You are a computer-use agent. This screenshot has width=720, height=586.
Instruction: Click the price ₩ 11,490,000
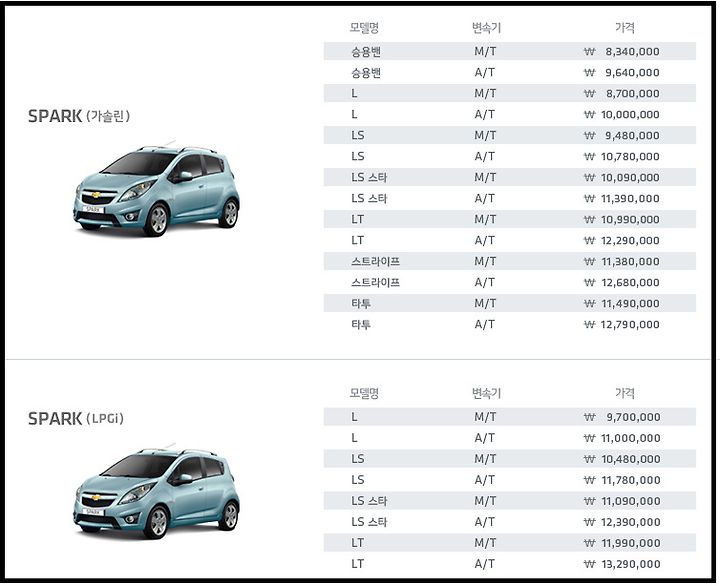click(621, 304)
